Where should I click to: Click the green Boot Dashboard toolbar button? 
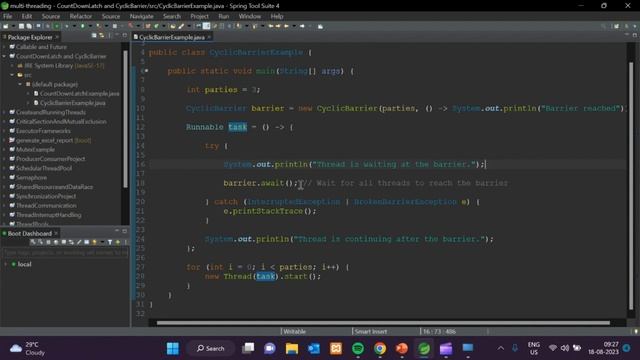pos(56,26)
